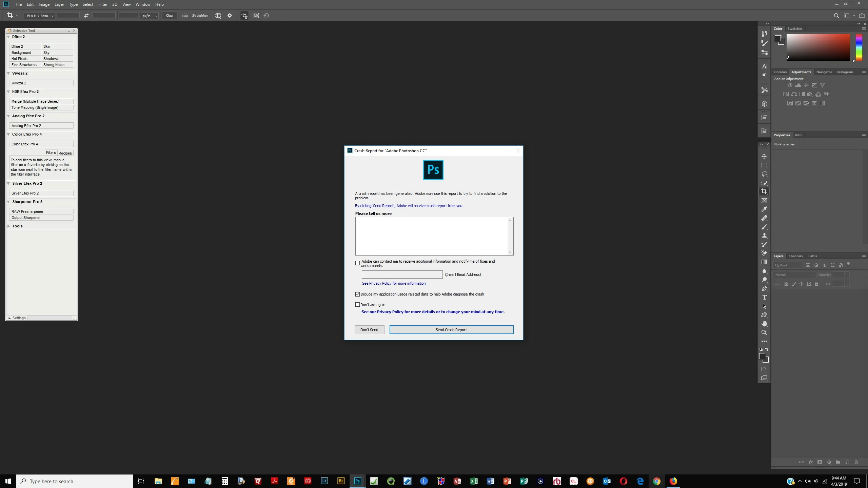
Task: Enable Adobe can contact me checkbox
Action: pos(357,263)
